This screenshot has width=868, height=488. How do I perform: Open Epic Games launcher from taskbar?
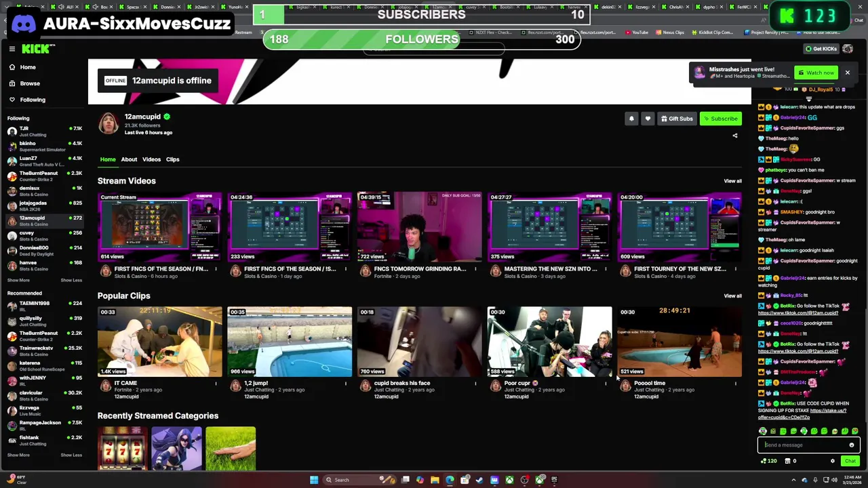tap(554, 480)
